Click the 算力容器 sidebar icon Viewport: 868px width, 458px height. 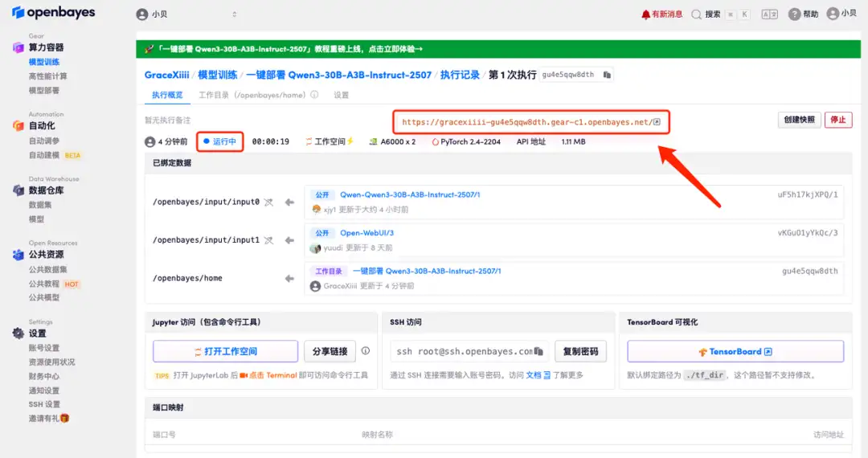[18, 47]
